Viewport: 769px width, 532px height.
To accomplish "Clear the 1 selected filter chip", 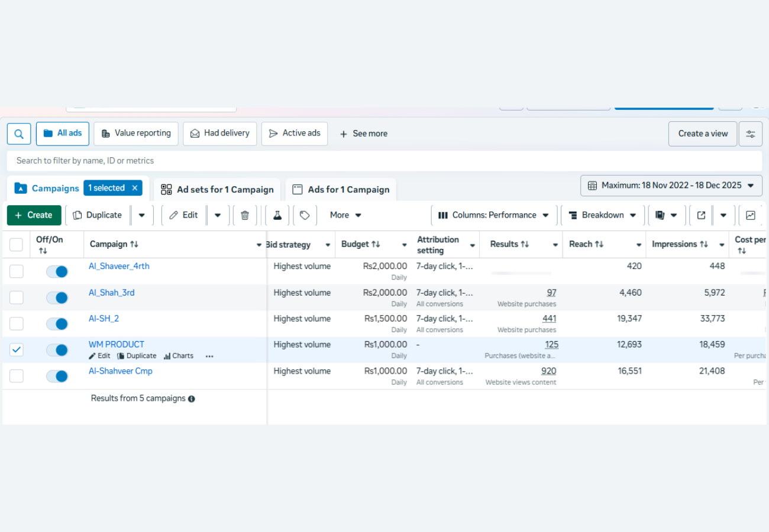I will [134, 188].
